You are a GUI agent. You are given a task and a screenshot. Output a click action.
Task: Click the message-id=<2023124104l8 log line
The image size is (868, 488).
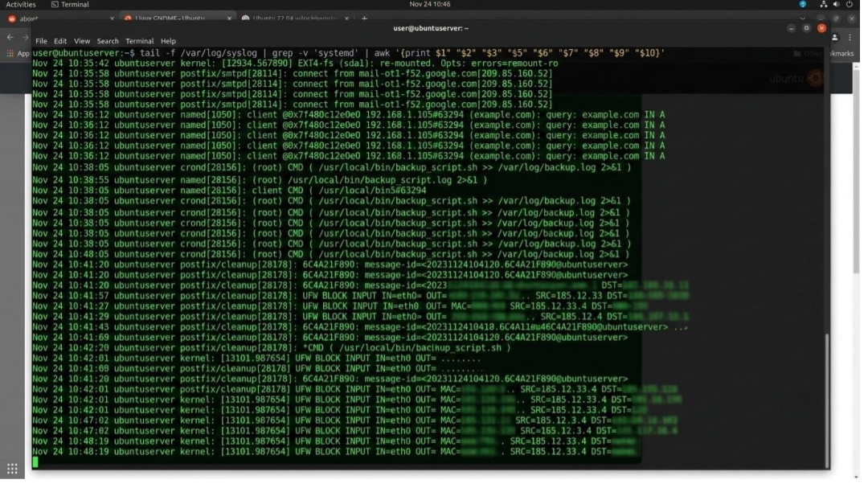[x=360, y=327]
